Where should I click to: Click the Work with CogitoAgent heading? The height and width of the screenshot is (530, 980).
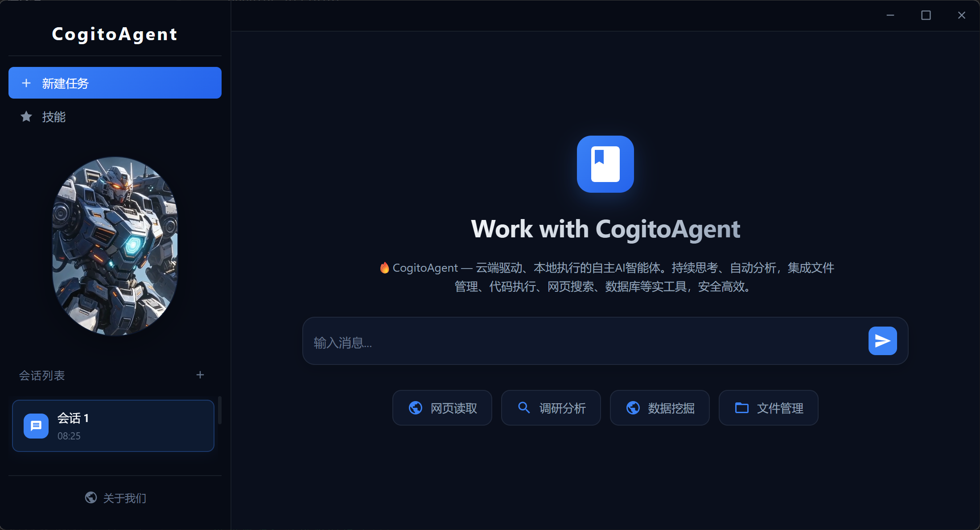605,229
